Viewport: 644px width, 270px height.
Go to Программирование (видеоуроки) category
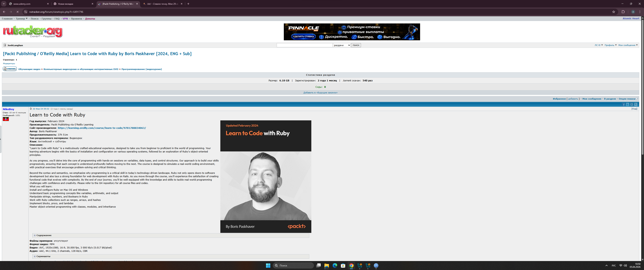[142, 69]
